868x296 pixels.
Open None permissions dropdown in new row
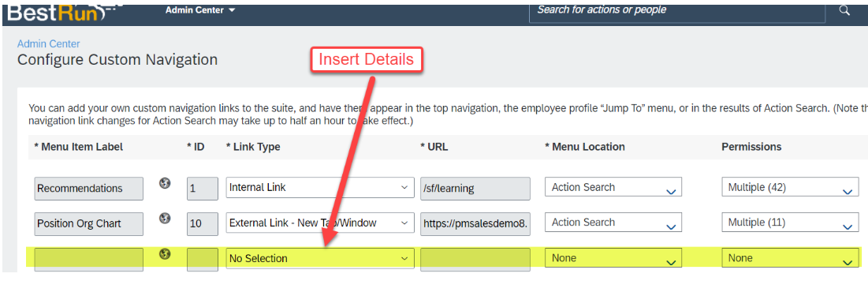tap(791, 258)
